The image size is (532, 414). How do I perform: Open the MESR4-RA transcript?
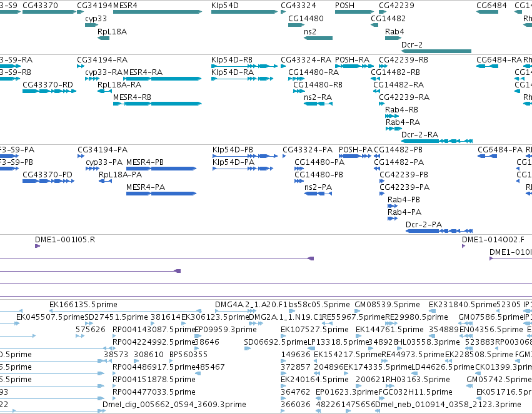coord(162,79)
